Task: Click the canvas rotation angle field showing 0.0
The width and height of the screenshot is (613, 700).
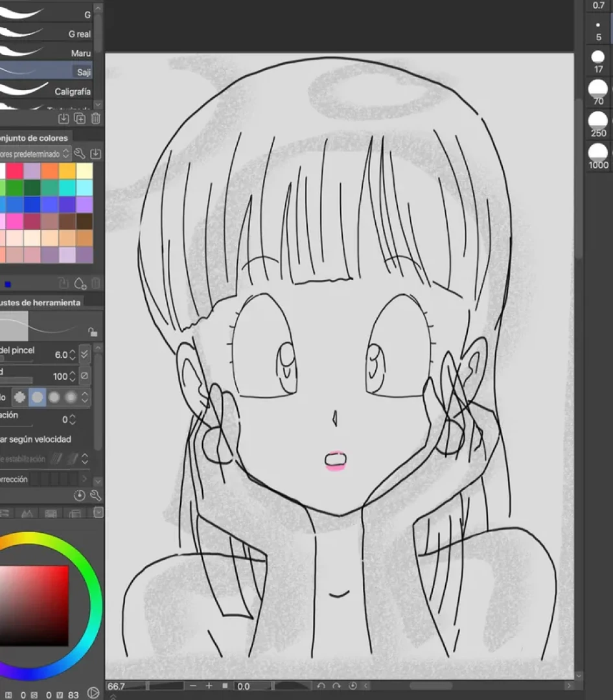Action: [253, 686]
